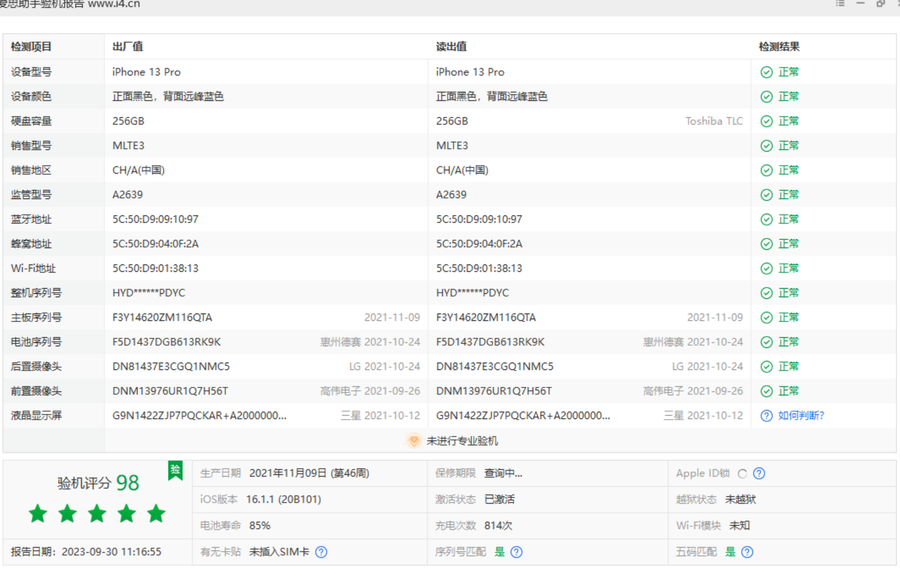Click the question mark icon in 液晶显示屏 row
Screen dimensions: 900x569
(x=766, y=416)
